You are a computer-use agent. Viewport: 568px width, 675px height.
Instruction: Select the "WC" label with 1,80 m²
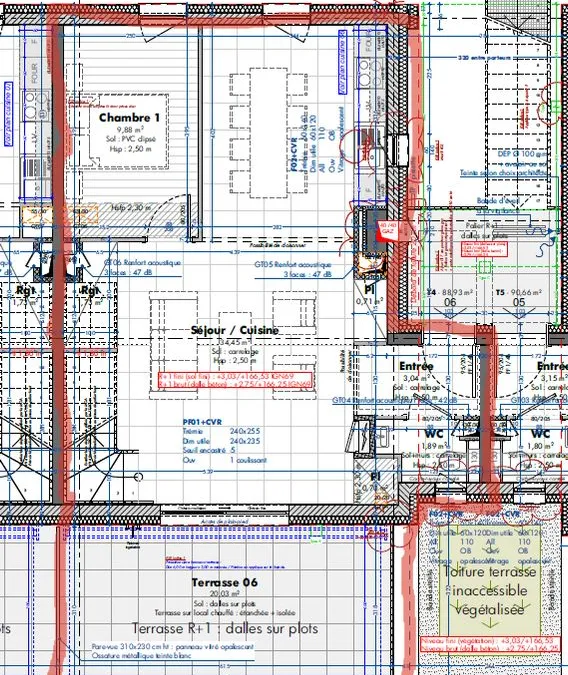pos(540,433)
